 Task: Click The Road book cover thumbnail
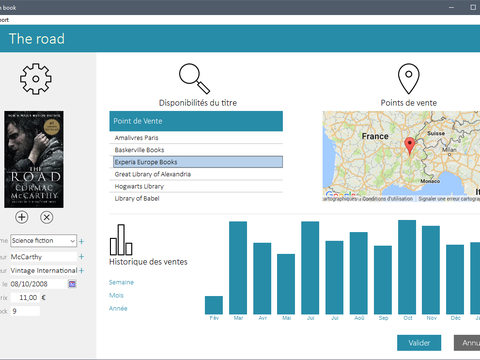pyautogui.click(x=34, y=159)
